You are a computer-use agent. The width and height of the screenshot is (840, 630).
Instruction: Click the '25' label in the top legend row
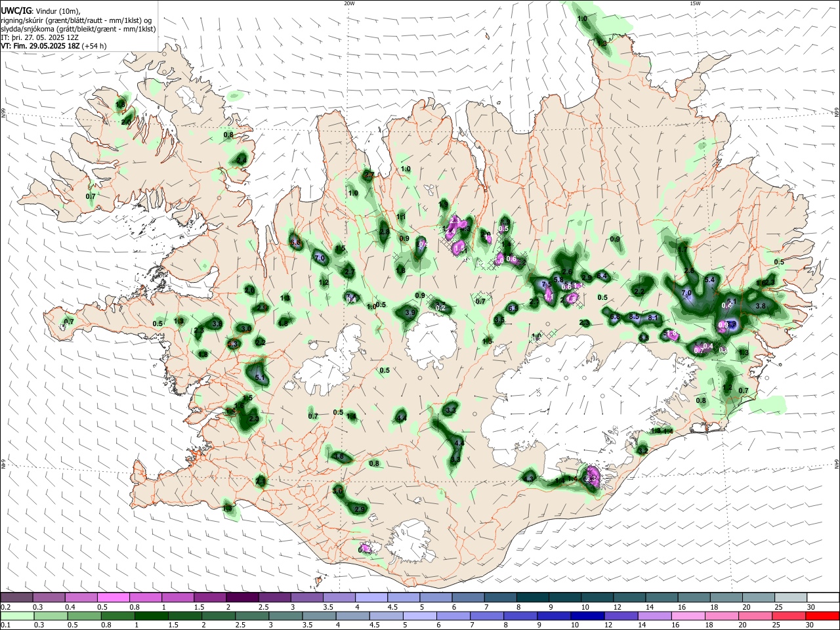coord(778,607)
